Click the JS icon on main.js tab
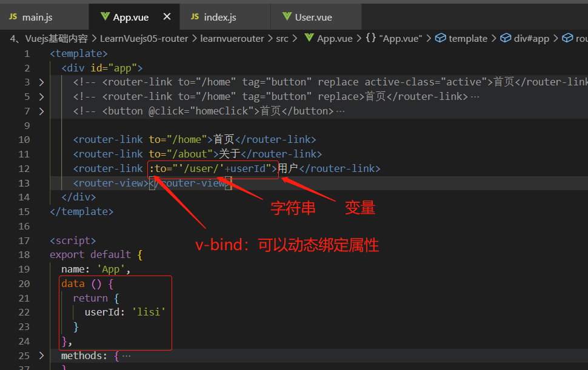 [13, 16]
